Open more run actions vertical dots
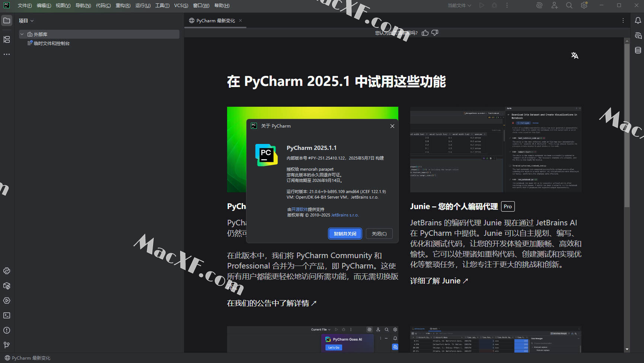The height and width of the screenshot is (363, 644). pos(507,5)
